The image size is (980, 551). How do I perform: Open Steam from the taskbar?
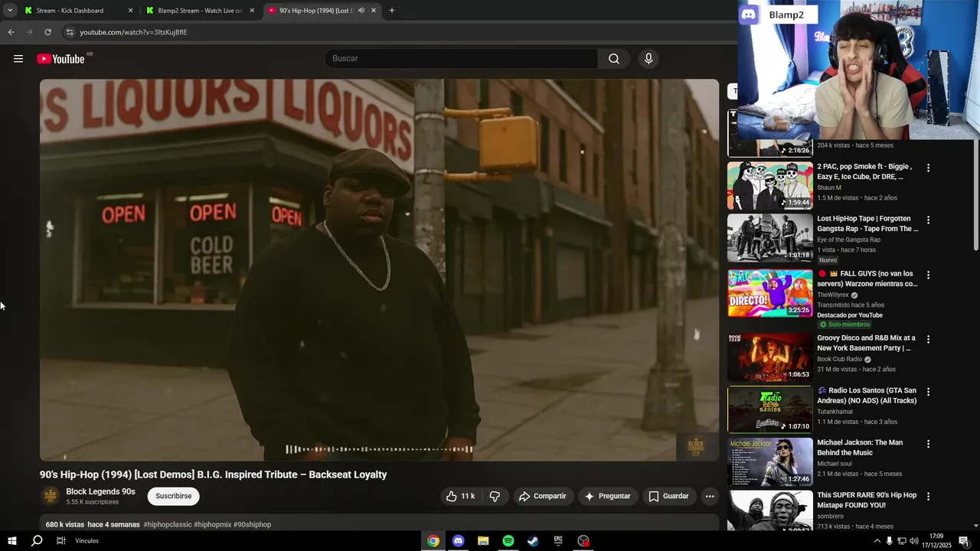point(533,541)
